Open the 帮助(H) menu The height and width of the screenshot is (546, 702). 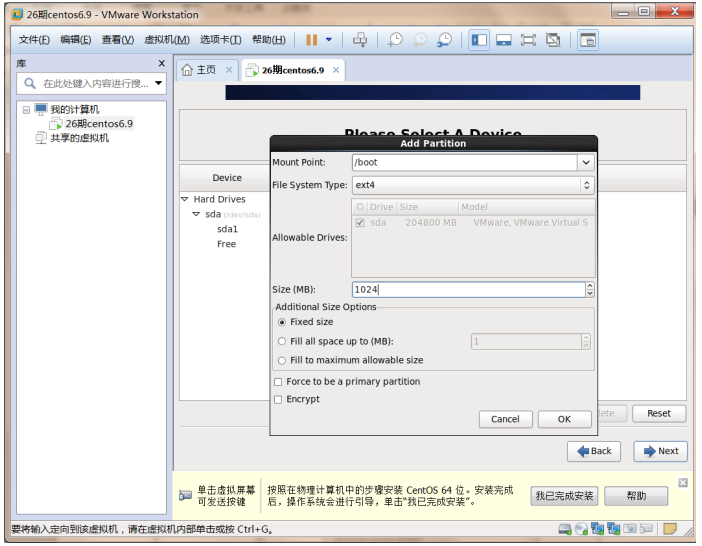pos(269,40)
